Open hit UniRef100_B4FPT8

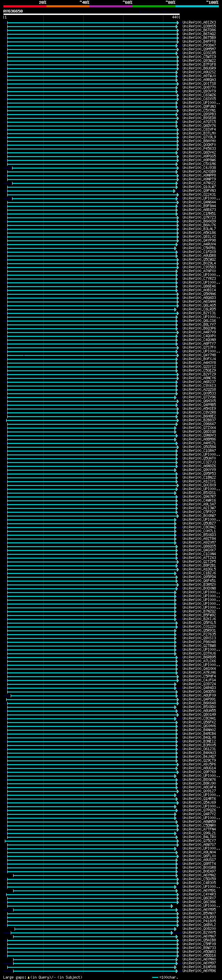(x=199, y=41)
